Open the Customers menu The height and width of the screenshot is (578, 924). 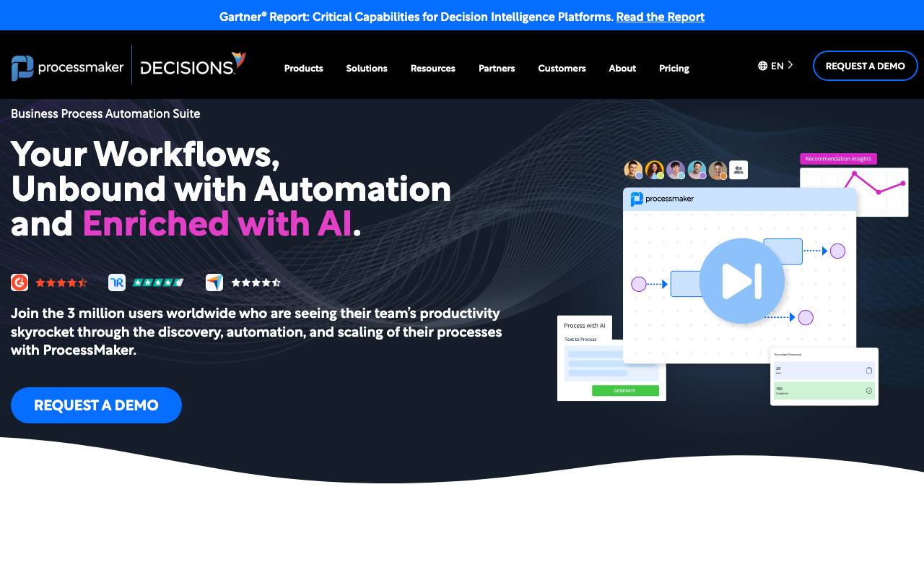[x=562, y=68]
